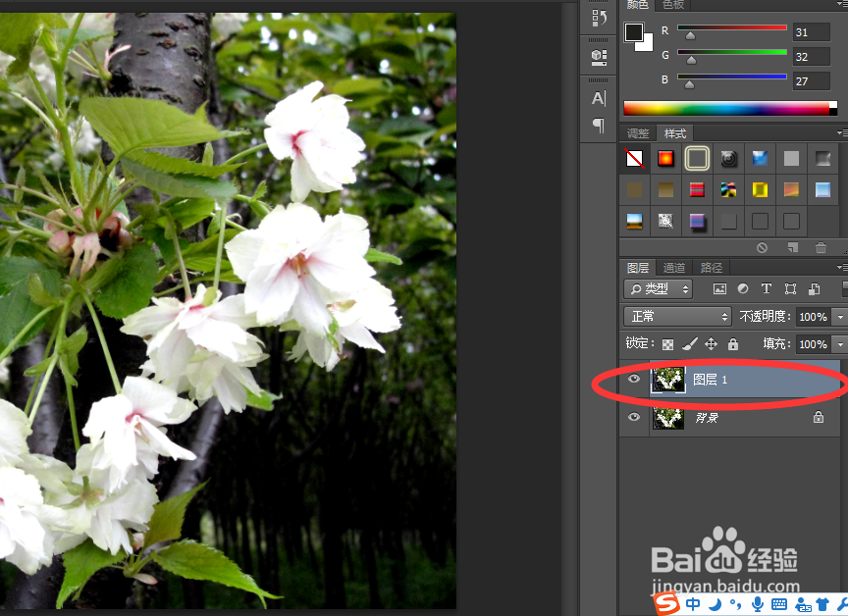Filter layers by shape layers icon
Screen dimensions: 848x616
tap(790, 289)
